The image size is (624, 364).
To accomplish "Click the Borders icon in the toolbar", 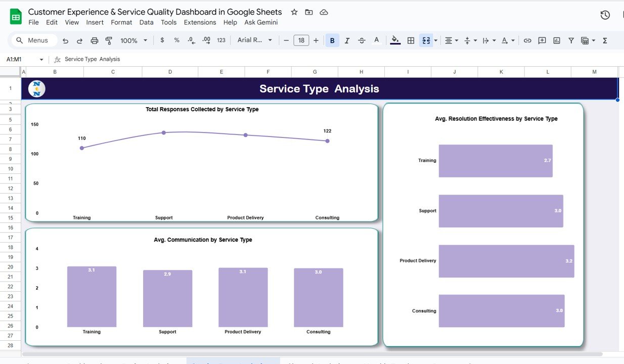I will 410,40.
